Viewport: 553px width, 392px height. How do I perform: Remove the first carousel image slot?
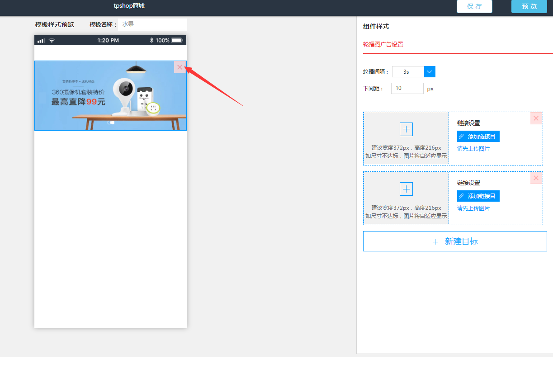536,118
